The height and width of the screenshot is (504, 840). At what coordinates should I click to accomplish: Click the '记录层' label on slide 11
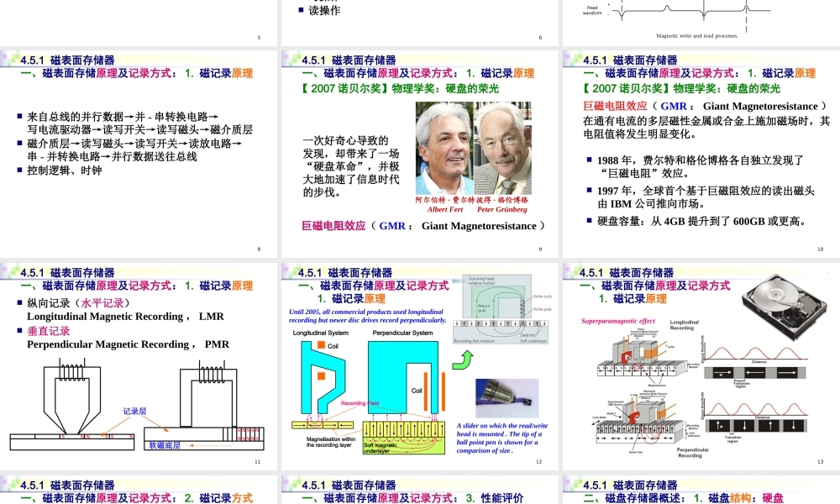135,412
